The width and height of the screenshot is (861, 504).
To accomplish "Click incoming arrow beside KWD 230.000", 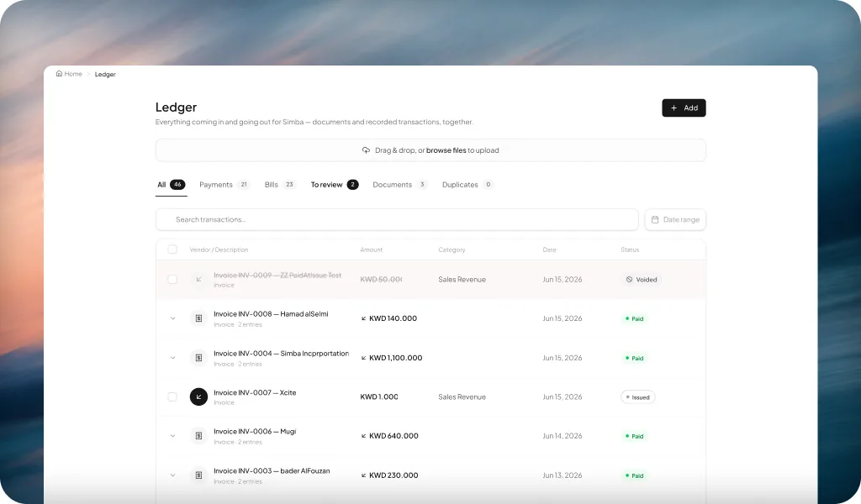I will (363, 475).
